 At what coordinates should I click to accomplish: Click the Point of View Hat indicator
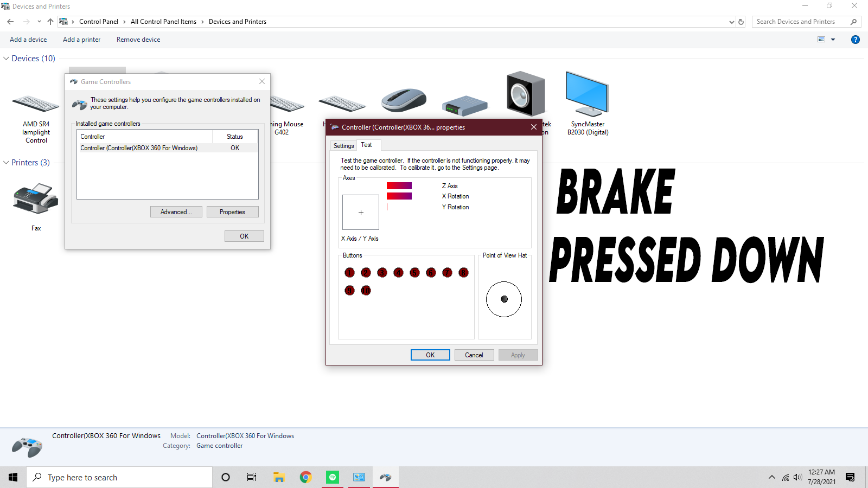[x=504, y=299]
